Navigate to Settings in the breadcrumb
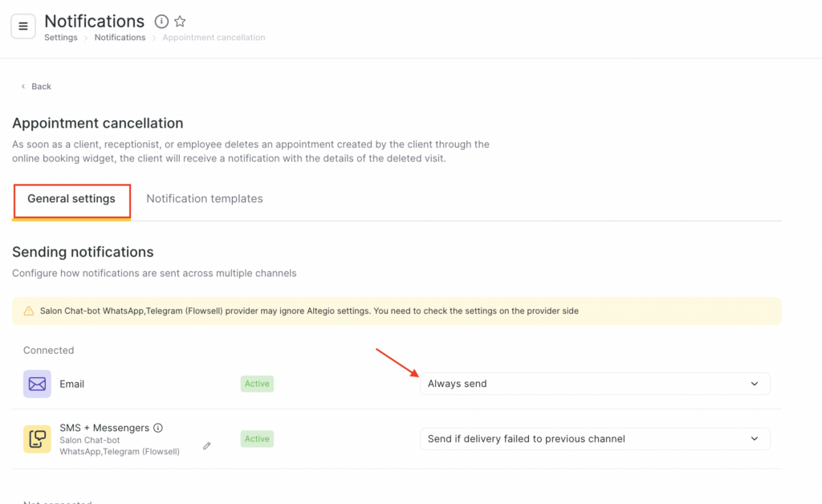The image size is (822, 504). (61, 38)
